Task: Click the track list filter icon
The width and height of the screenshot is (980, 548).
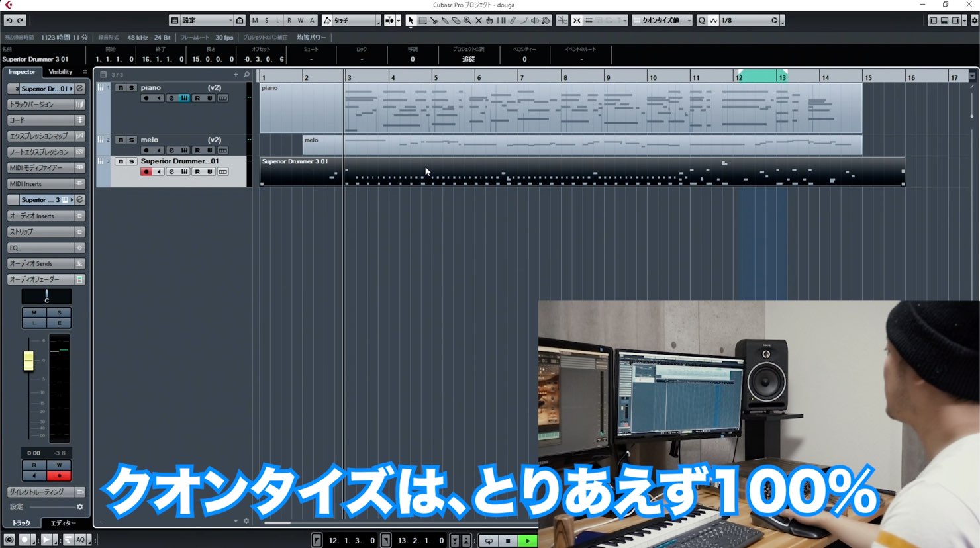Action: [x=103, y=75]
